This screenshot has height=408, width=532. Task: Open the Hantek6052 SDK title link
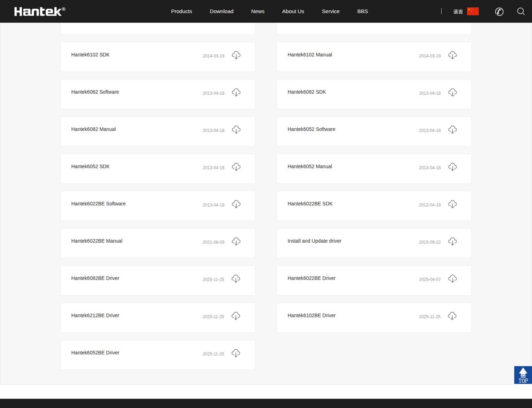tap(90, 167)
